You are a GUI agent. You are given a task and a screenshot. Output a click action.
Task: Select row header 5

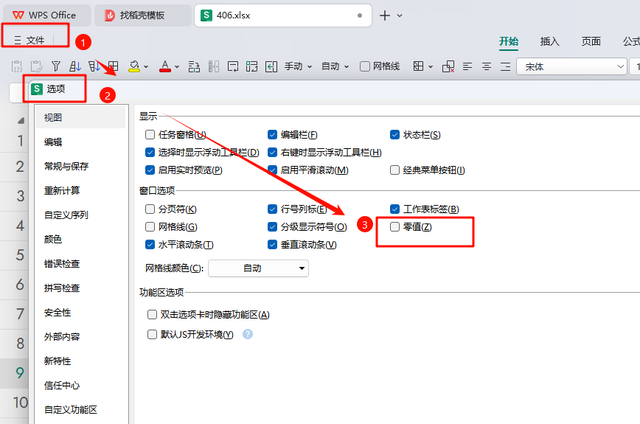[x=20, y=255]
